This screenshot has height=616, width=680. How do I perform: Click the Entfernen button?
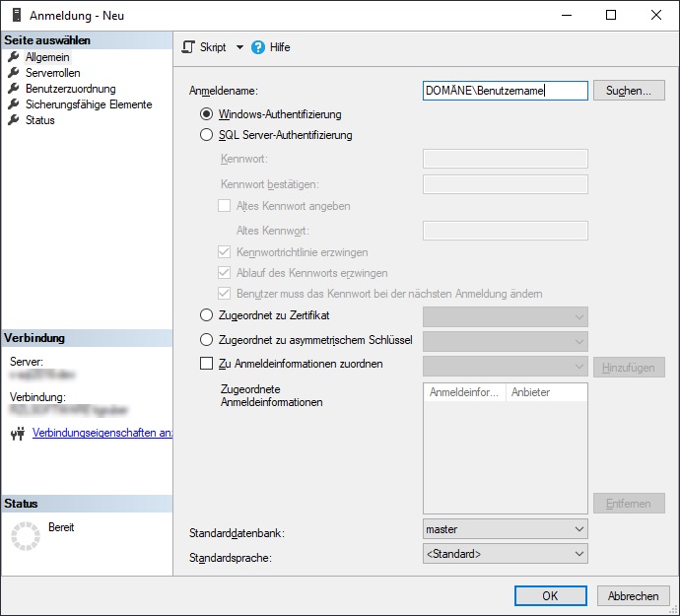coord(629,504)
